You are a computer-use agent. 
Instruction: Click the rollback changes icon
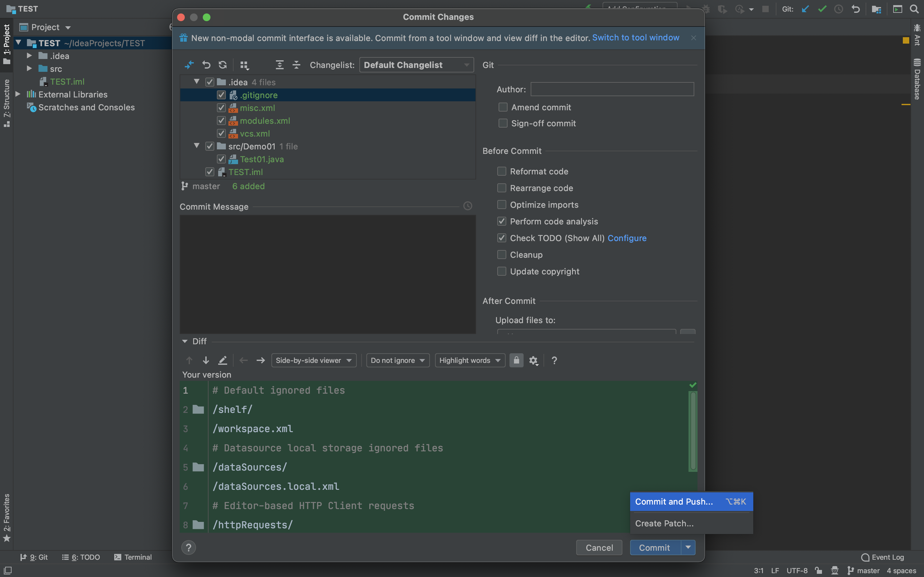(206, 64)
